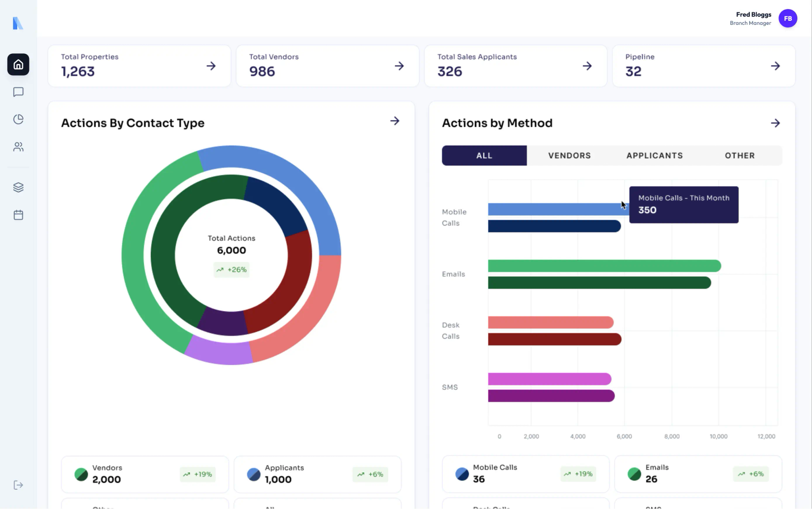Click the +26% total actions badge

pos(231,270)
